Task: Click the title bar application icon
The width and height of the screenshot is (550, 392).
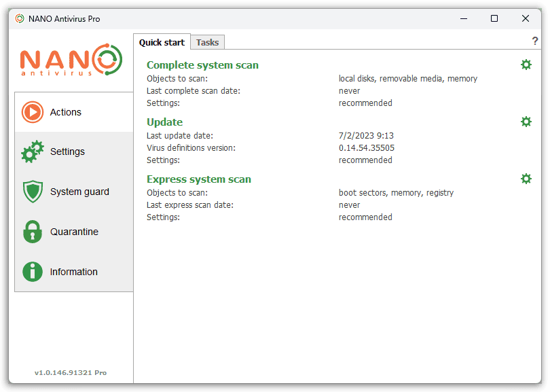Action: point(20,18)
